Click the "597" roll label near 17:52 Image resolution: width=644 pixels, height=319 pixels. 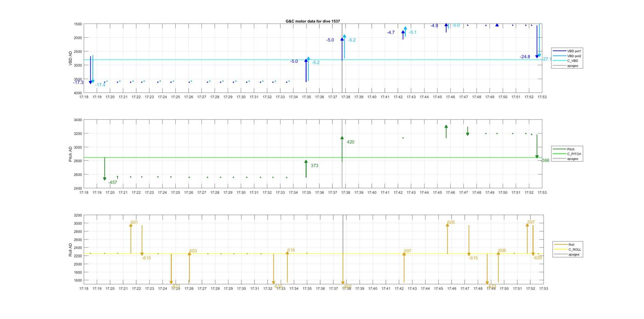(531, 222)
